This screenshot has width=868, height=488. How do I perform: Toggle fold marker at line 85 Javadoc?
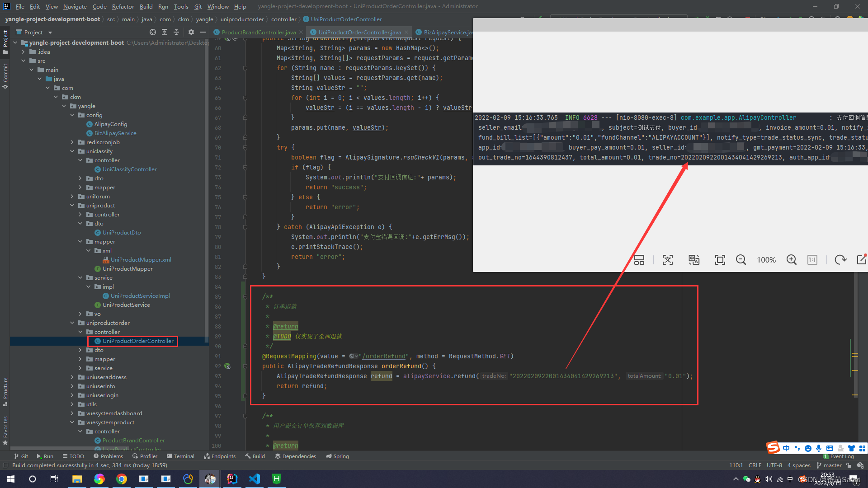(x=245, y=296)
